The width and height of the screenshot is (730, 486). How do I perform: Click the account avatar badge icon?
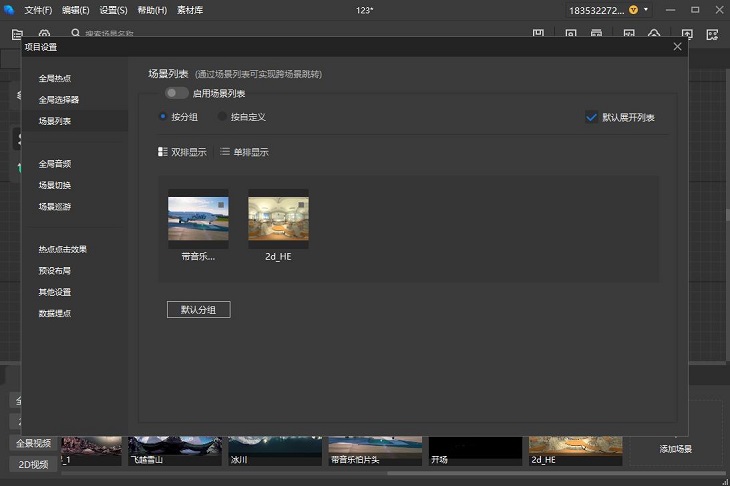coord(633,10)
